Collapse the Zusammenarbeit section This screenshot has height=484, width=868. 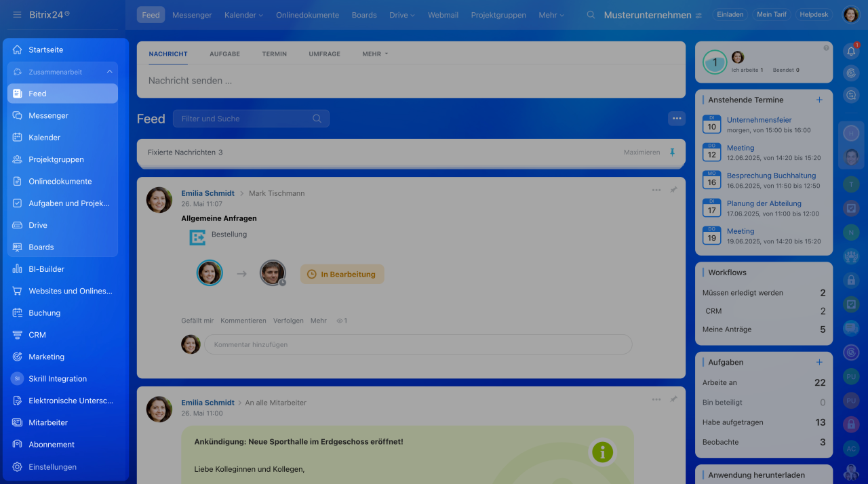point(110,72)
